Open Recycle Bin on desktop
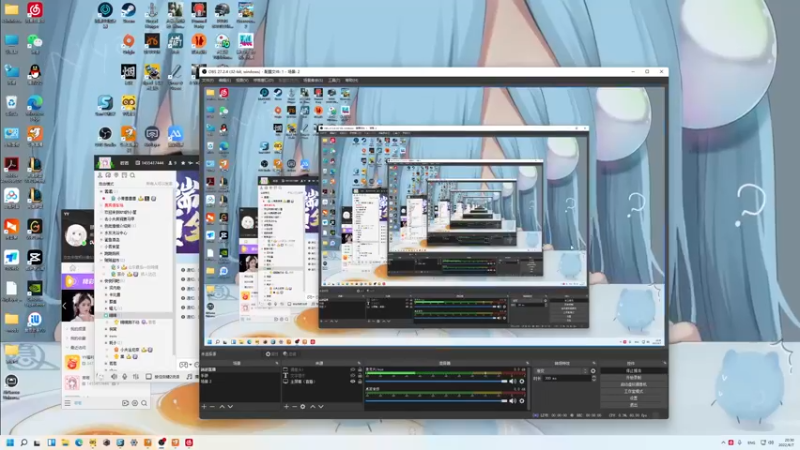Screen dimensions: 800x450 [11, 105]
